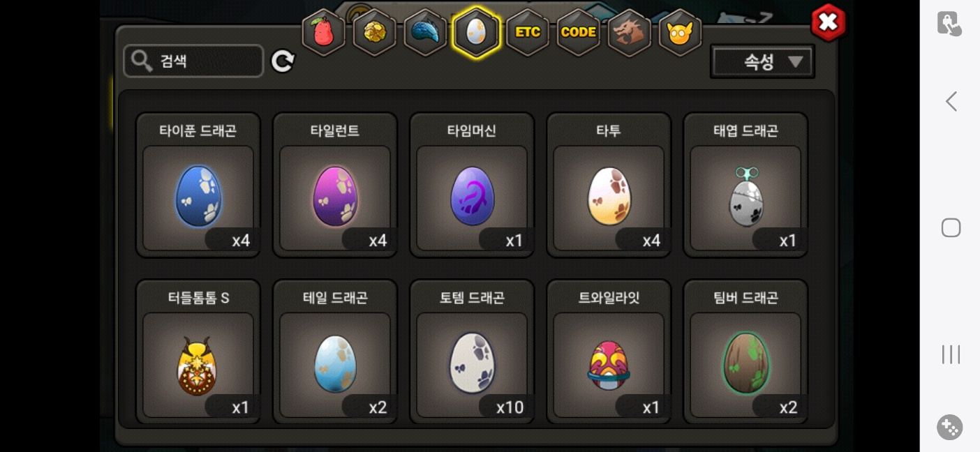Select the 타이푼 드래곤 blue egg
980x452 pixels.
pyautogui.click(x=198, y=186)
